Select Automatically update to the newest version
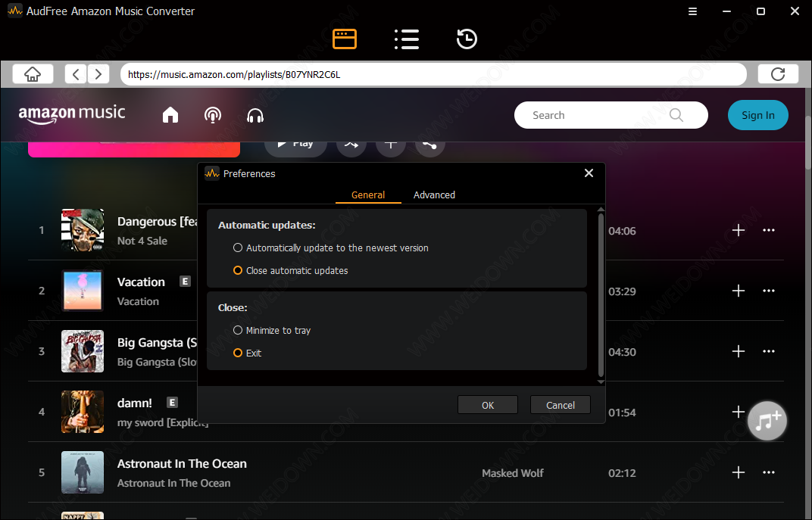 tap(238, 248)
